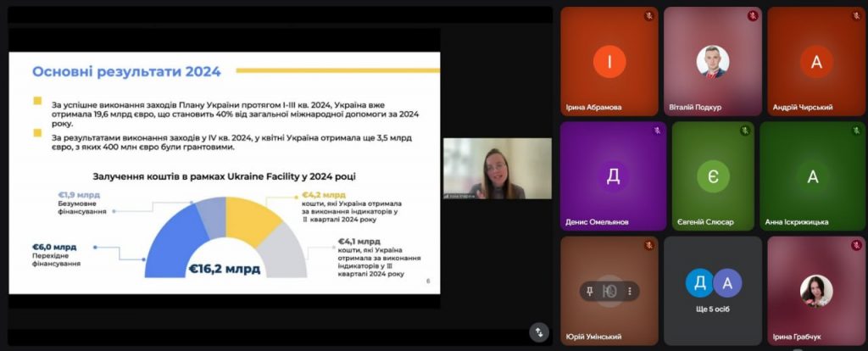Click Ірина Грабчук's profile photo avatar
Screen dimensions: 868x351
click(x=816, y=291)
